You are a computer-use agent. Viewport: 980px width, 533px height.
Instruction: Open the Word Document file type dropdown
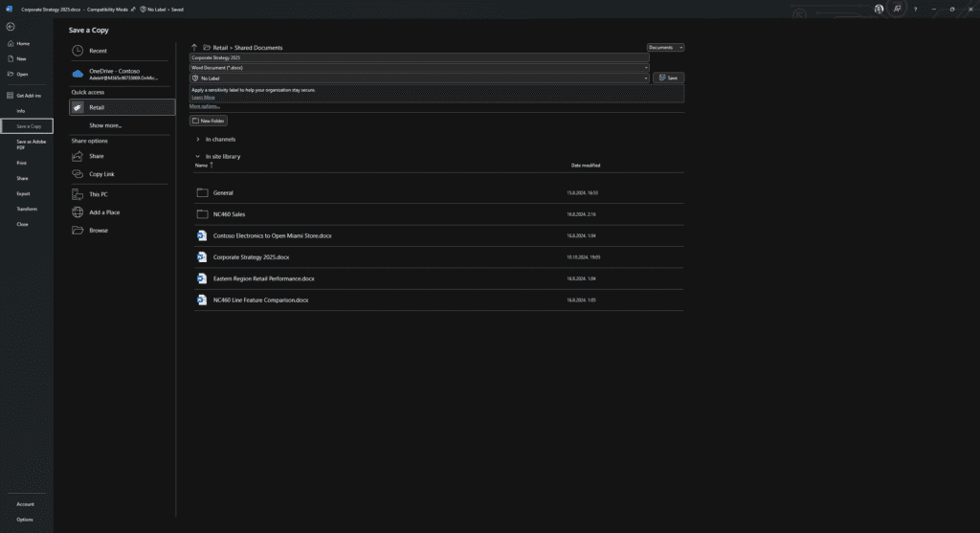coord(419,68)
